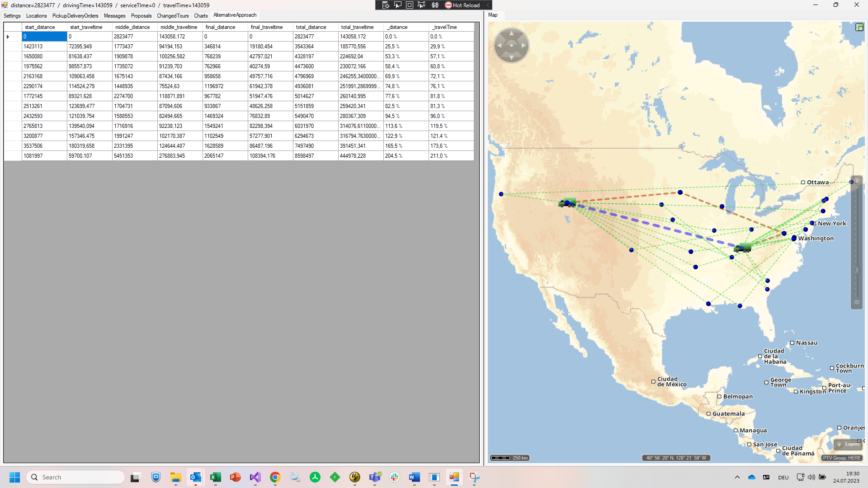Collapse the debug toolbar with its chevron
868x488 pixels.
pos(487,5)
